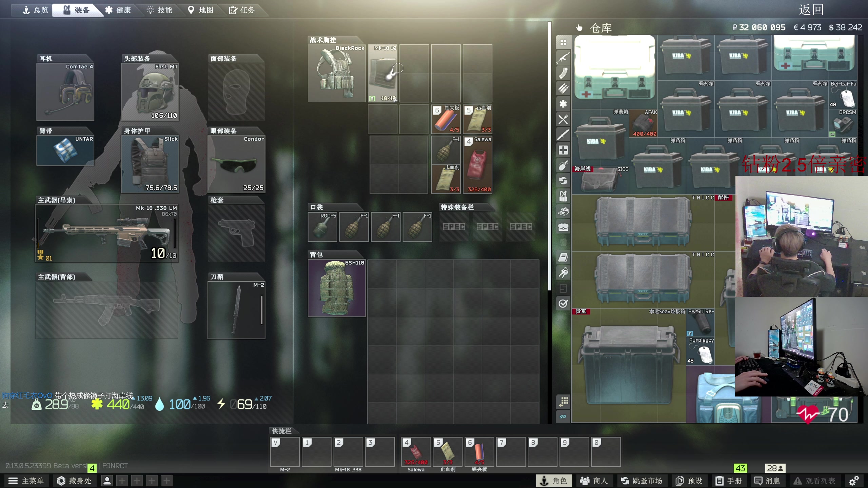Open the 主菜单 main menu
This screenshot has width=868, height=488.
click(26, 481)
